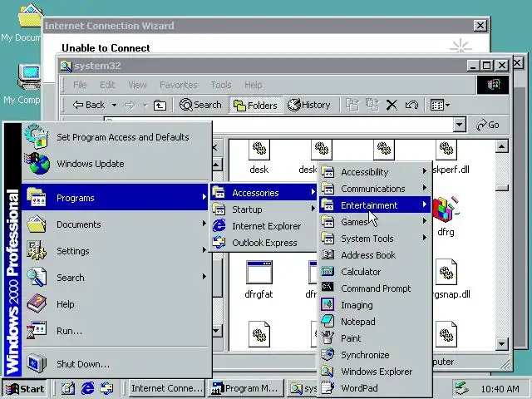Click Set Program Access and Defaults icon
Screen dimensions: 532x399
pos(36,136)
